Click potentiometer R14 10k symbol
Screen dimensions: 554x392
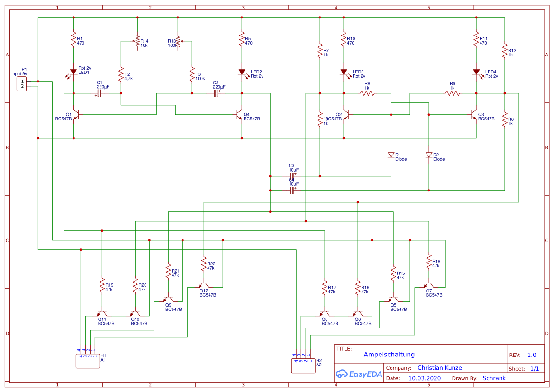[137, 41]
